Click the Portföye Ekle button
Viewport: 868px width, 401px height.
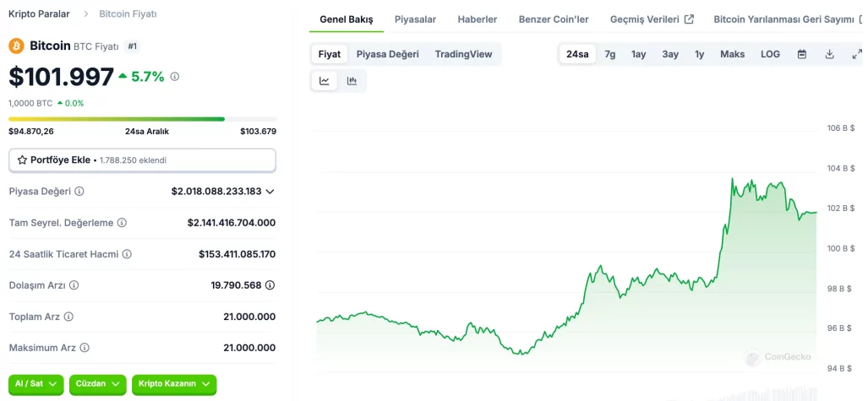click(142, 160)
